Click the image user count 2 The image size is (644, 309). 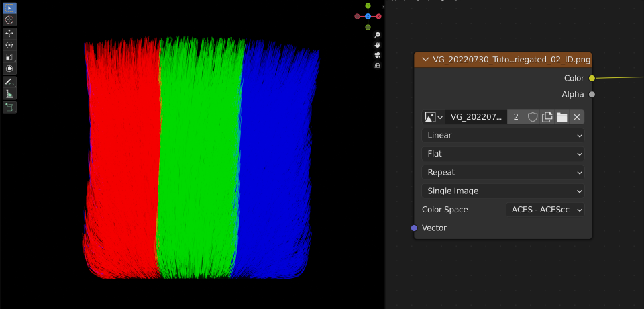[516, 118]
